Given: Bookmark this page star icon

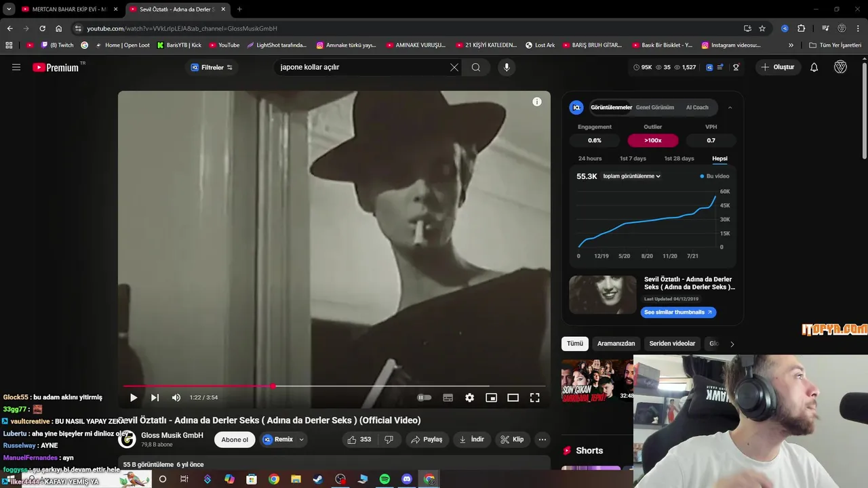Looking at the screenshot, I should point(762,28).
